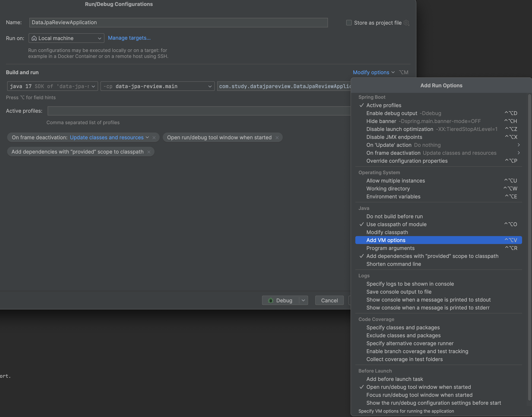Toggle Use classpath of module option

click(x=439, y=224)
